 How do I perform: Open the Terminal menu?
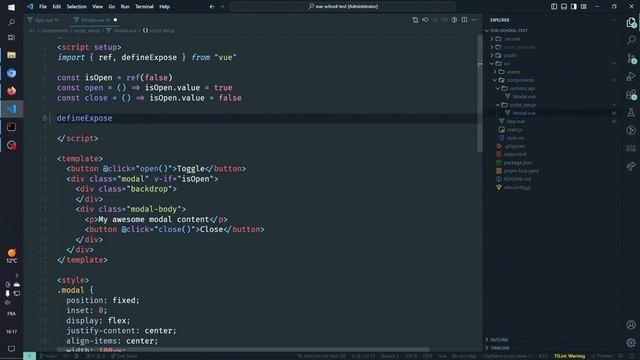[144, 7]
